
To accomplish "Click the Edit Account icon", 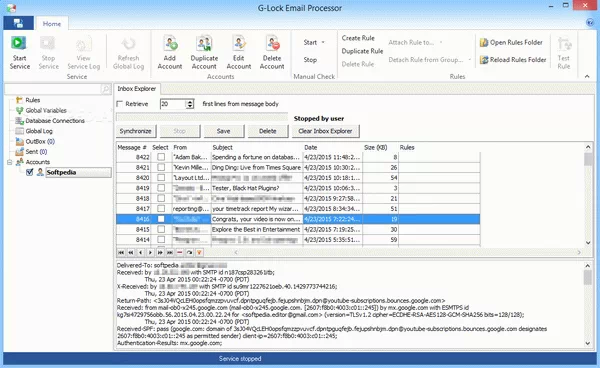I will coord(239,43).
